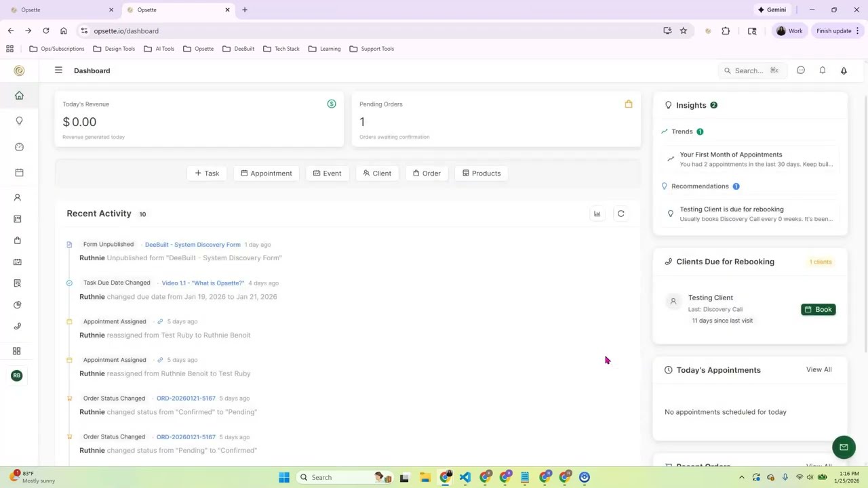Open the lightbulb Insights icon in the sidebar
The height and width of the screenshot is (488, 868).
tap(19, 121)
